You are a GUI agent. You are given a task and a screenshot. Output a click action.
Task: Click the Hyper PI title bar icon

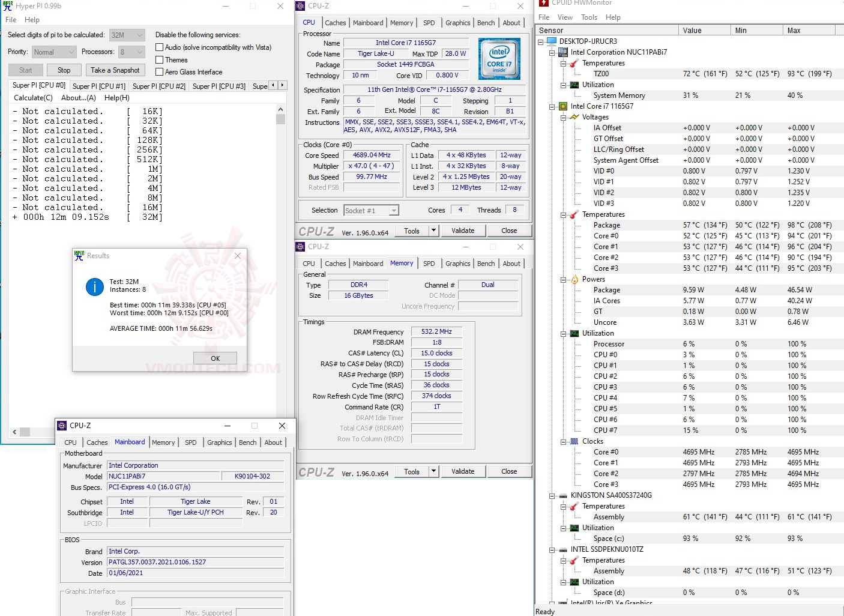8,5
